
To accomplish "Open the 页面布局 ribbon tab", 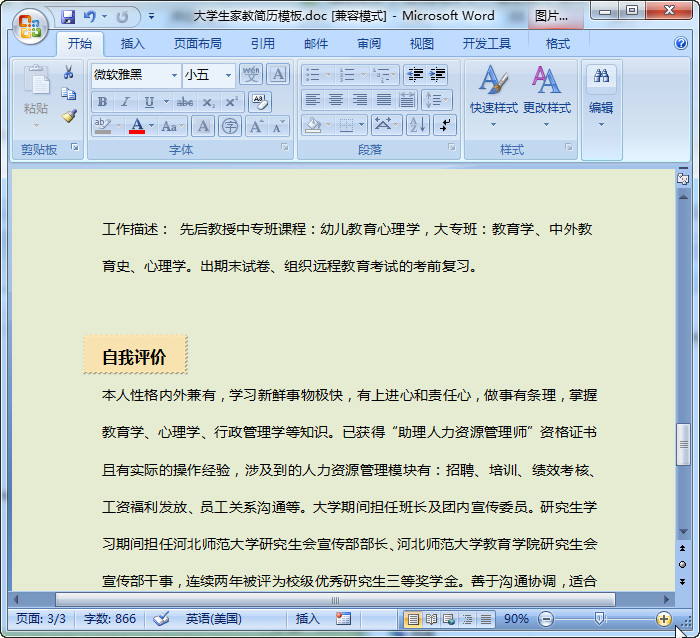I will pyautogui.click(x=198, y=43).
